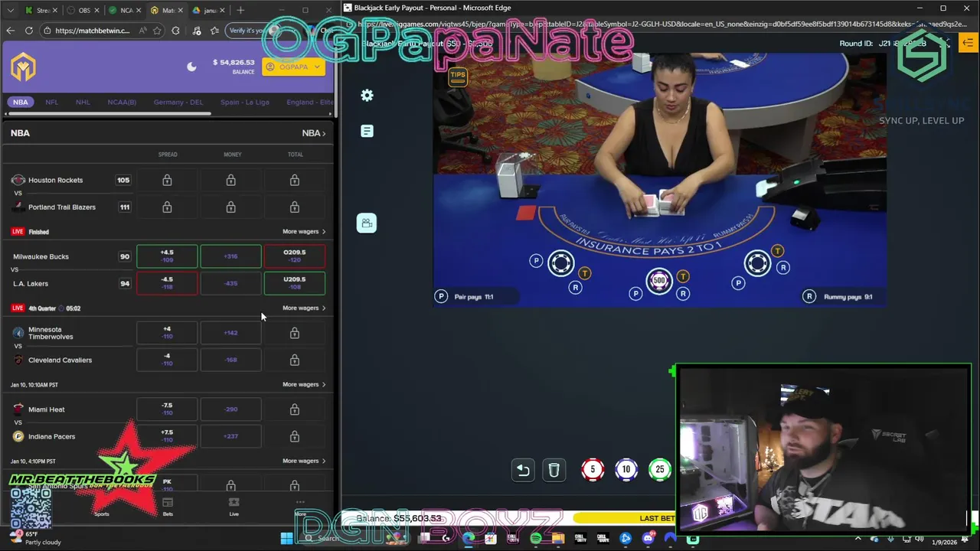Screen dimensions: 980x551
Task: Click the camera view switch icon
Action: click(x=367, y=223)
